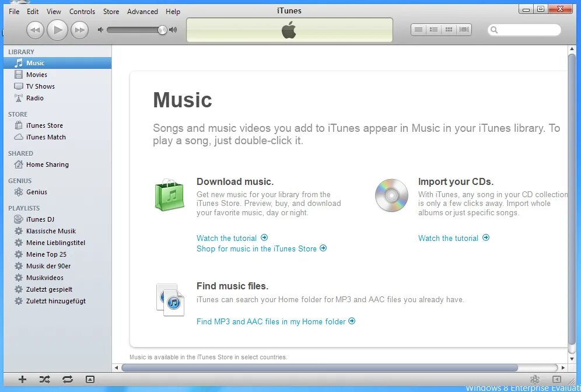Click the search magnifier icon
The height and width of the screenshot is (392, 581).
(494, 30)
